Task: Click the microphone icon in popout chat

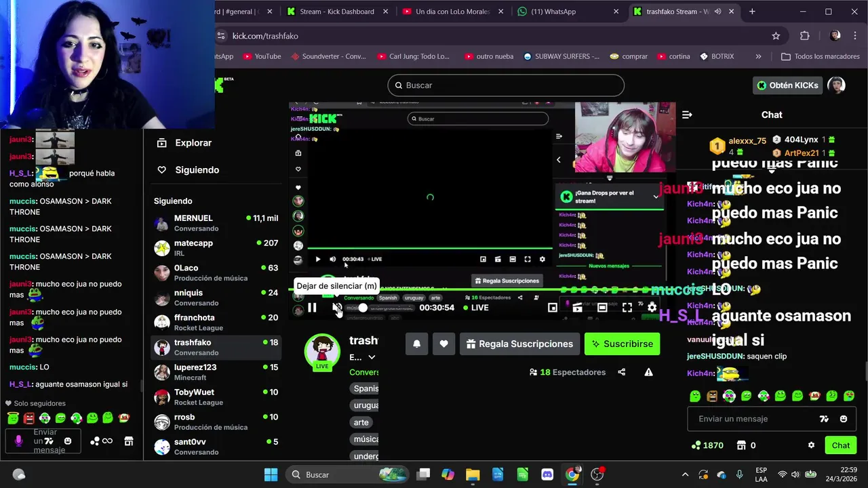Action: pos(18,441)
